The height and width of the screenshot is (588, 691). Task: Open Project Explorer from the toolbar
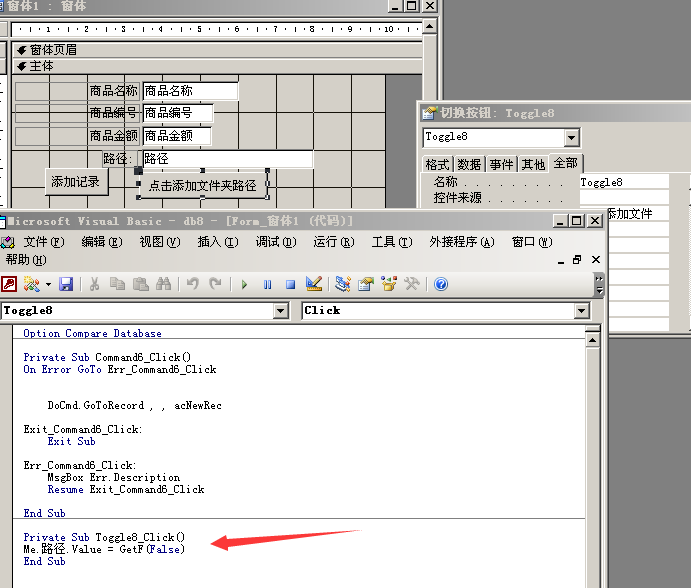pyautogui.click(x=343, y=284)
